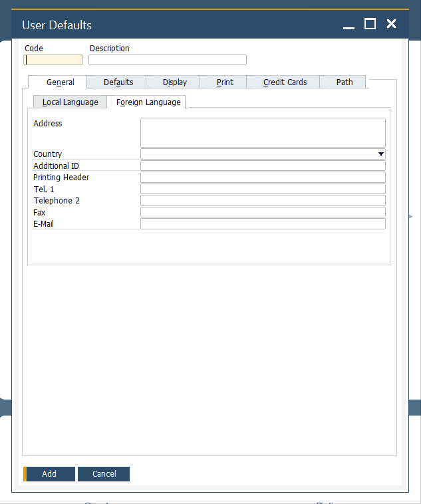Image resolution: width=421 pixels, height=504 pixels.
Task: Switch to the Local Language subtab
Action: pos(70,102)
